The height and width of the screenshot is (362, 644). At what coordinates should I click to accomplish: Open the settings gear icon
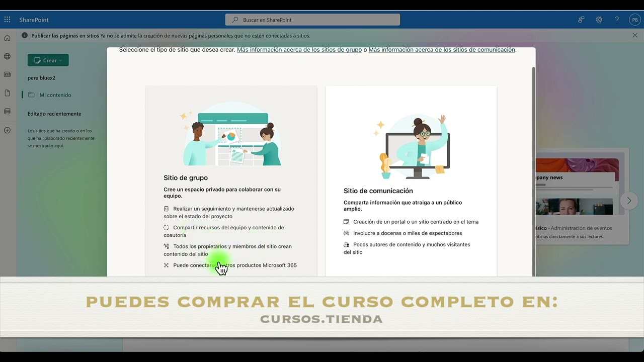pos(599,20)
